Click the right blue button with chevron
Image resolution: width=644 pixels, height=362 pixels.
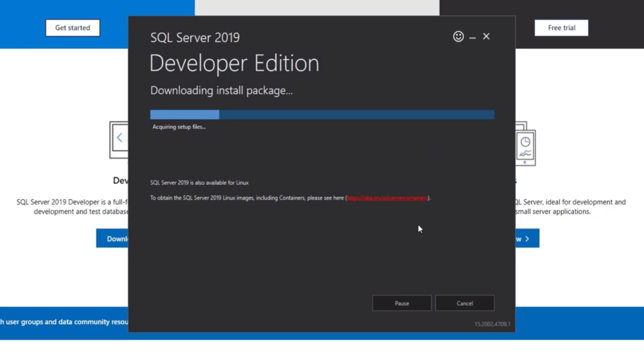(527, 239)
